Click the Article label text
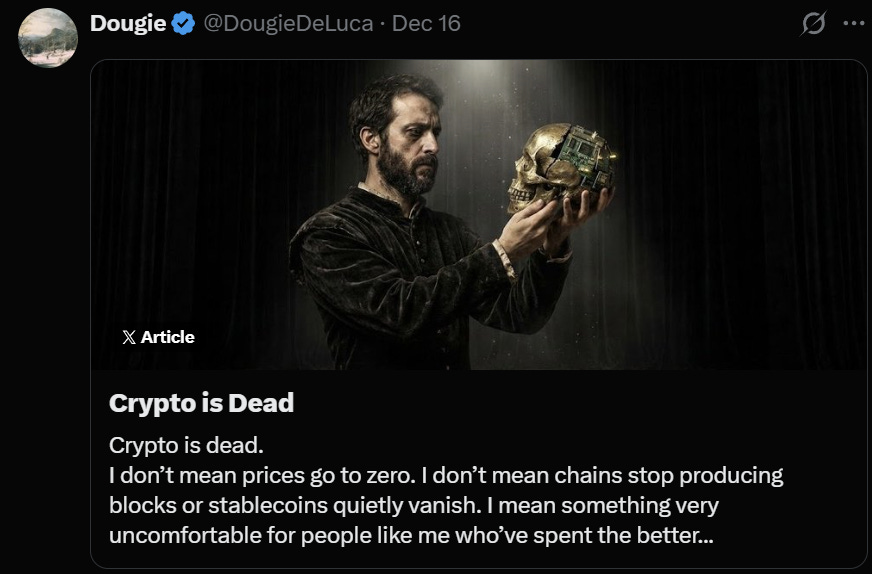Image resolution: width=872 pixels, height=574 pixels. [167, 337]
